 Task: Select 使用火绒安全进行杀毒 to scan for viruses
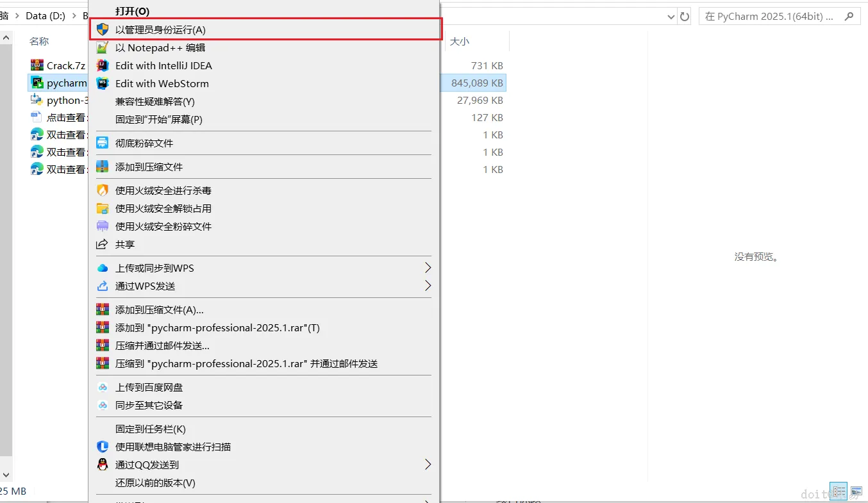[264, 190]
